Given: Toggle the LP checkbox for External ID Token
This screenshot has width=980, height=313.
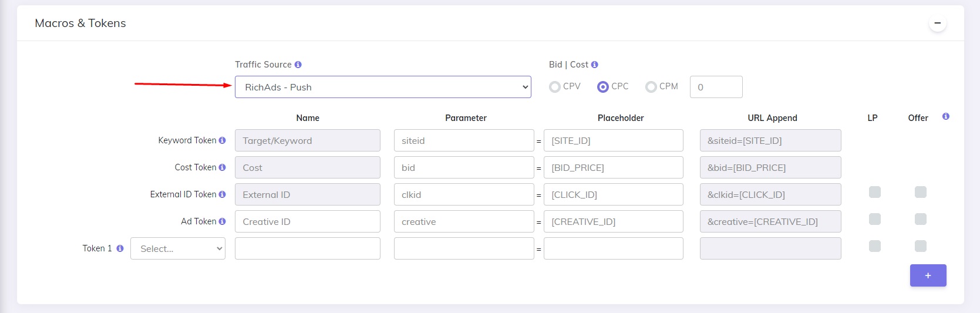Looking at the screenshot, I should [875, 192].
